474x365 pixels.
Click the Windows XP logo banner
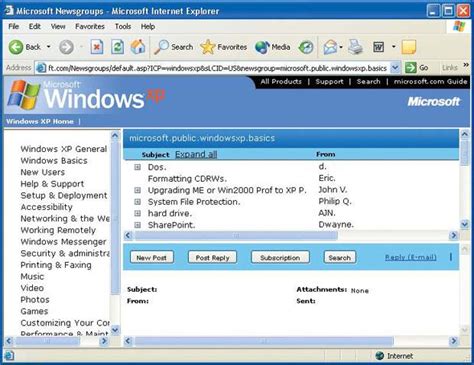pos(86,96)
